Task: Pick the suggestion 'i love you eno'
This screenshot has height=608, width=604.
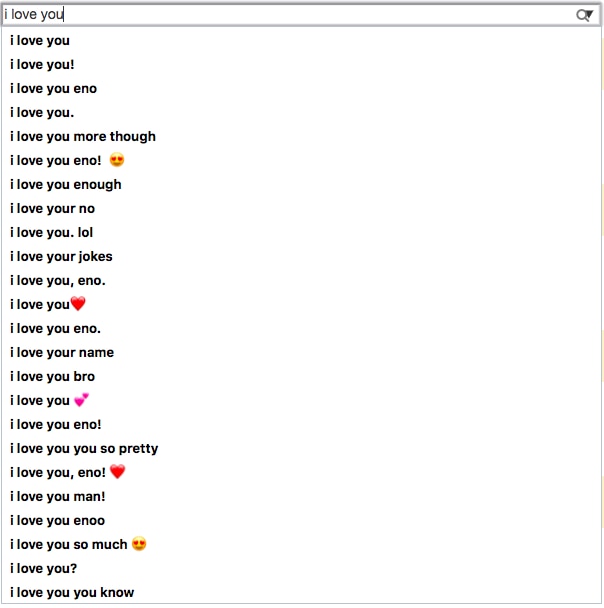Action: pos(302,88)
